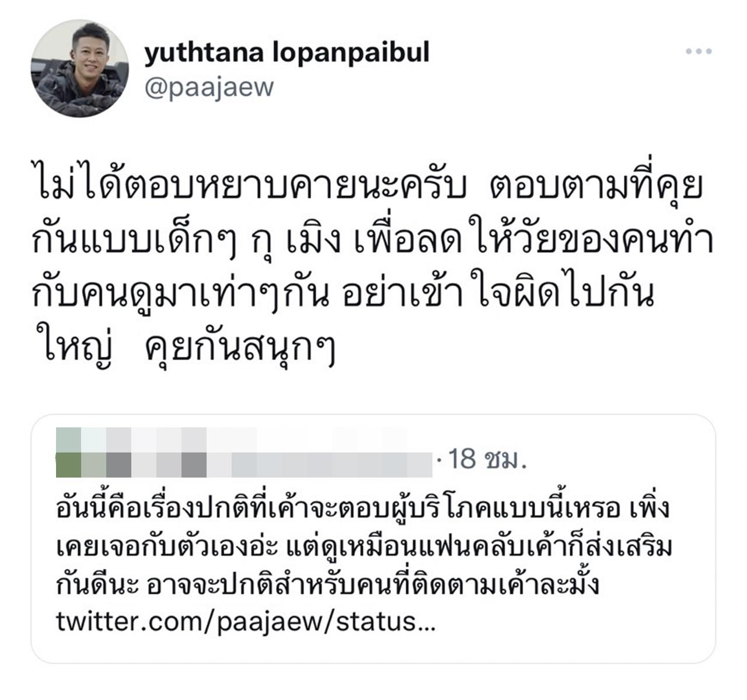Open the yuthtana lopanpaibul display name
Viewport: 747px width, 700px height.
287,53
